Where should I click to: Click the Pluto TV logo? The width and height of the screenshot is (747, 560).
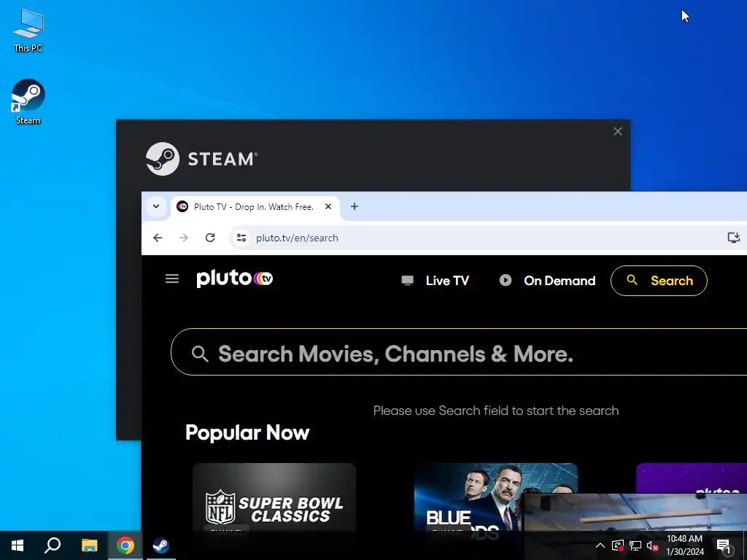pyautogui.click(x=234, y=279)
